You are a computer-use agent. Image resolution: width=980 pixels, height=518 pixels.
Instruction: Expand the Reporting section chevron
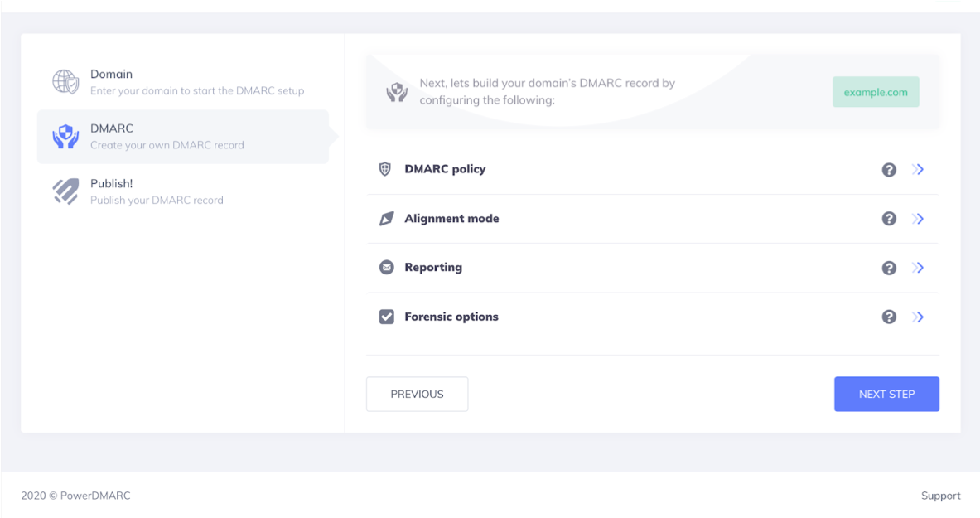(918, 268)
